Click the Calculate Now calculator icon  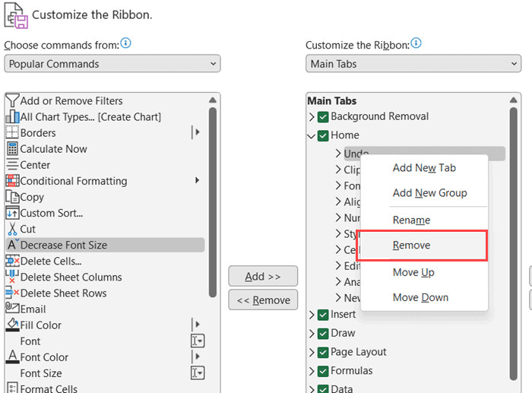[x=11, y=149]
